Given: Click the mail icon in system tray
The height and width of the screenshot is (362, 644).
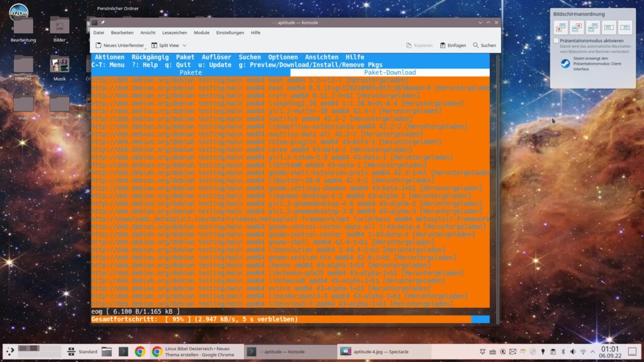Looking at the screenshot, I should (513, 352).
